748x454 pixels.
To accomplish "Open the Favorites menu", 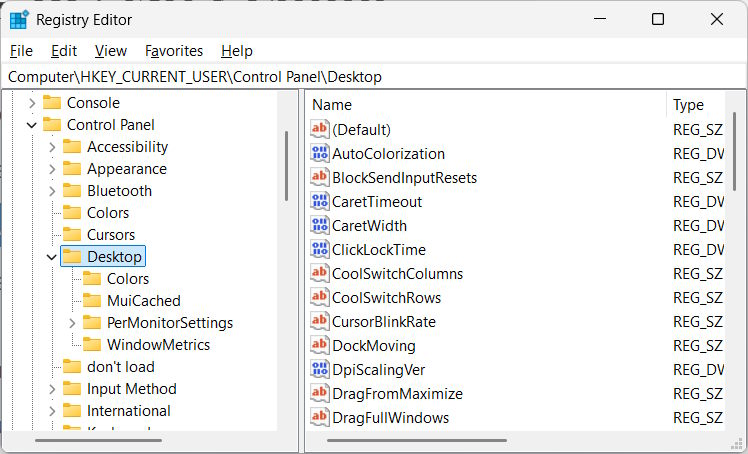I will (174, 51).
